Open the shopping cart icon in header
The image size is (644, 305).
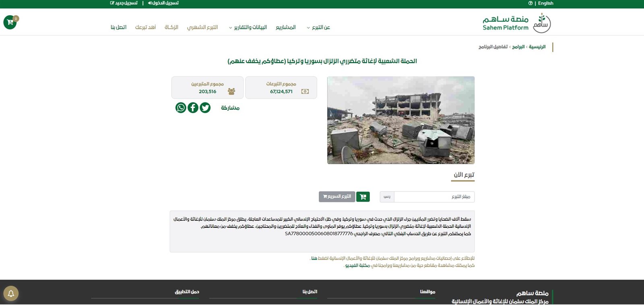pos(10,22)
